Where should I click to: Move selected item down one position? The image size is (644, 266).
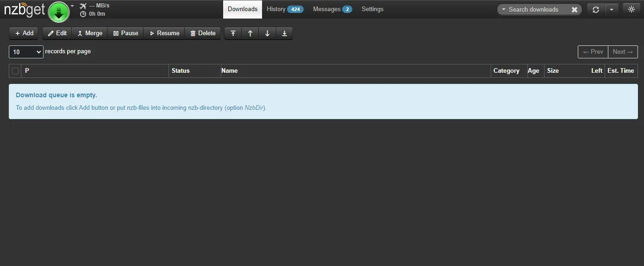pyautogui.click(x=267, y=33)
